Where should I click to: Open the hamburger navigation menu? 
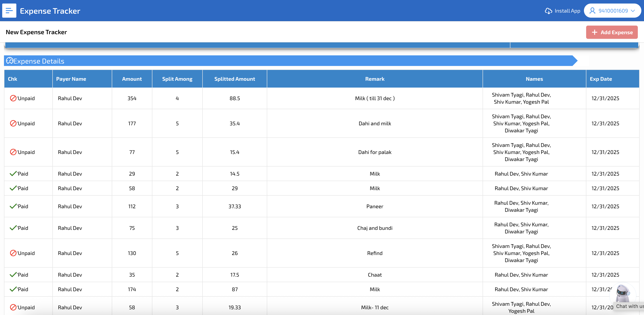click(9, 11)
